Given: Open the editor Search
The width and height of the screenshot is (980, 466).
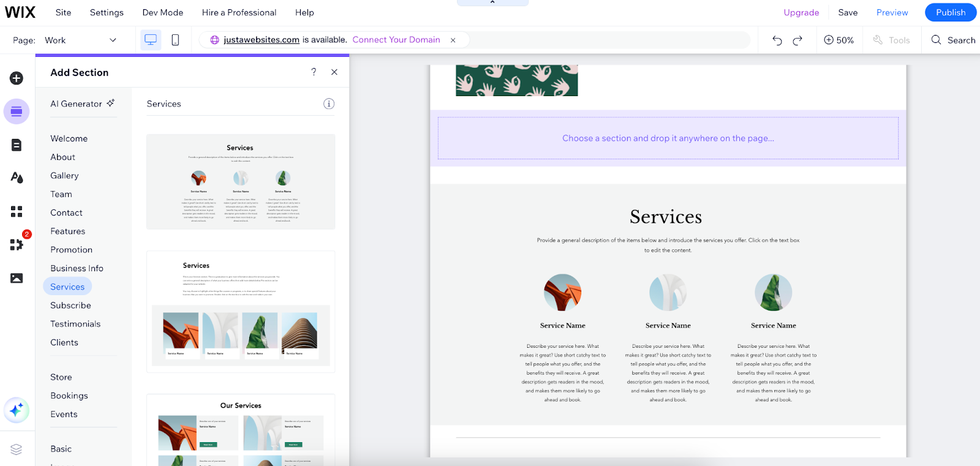Looking at the screenshot, I should point(953,40).
